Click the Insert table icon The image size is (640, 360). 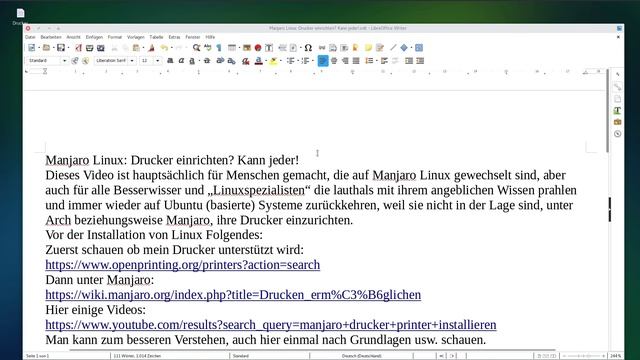click(x=232, y=48)
